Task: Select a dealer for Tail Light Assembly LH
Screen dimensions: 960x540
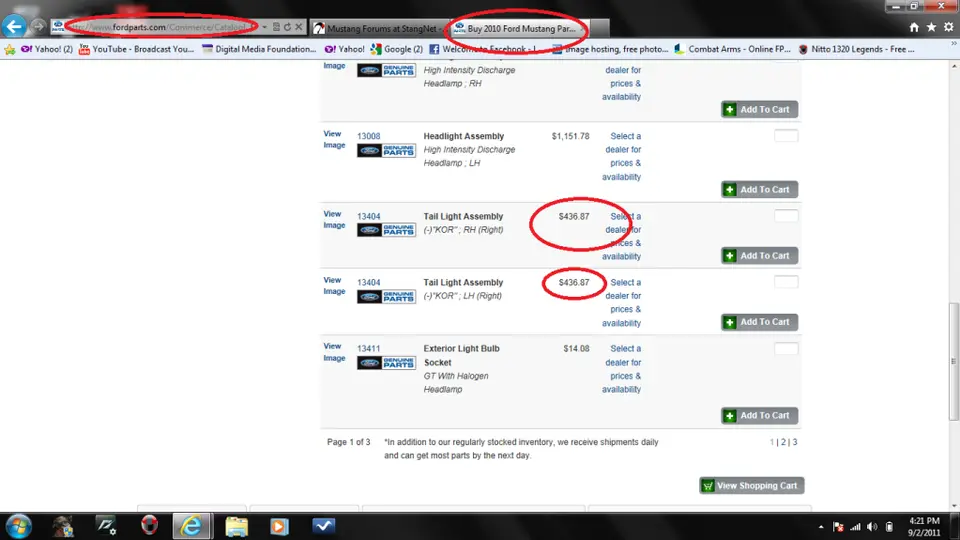Action: pyautogui.click(x=622, y=302)
